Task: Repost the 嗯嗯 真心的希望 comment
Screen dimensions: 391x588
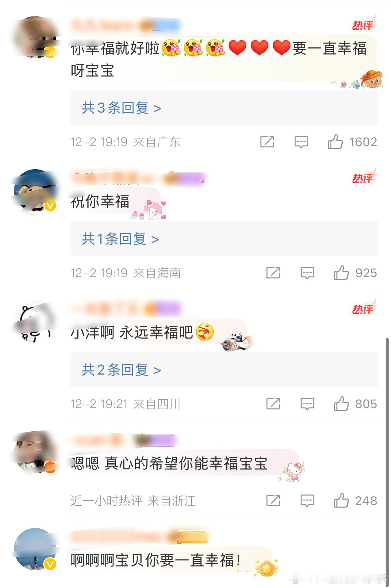Action: tap(273, 501)
